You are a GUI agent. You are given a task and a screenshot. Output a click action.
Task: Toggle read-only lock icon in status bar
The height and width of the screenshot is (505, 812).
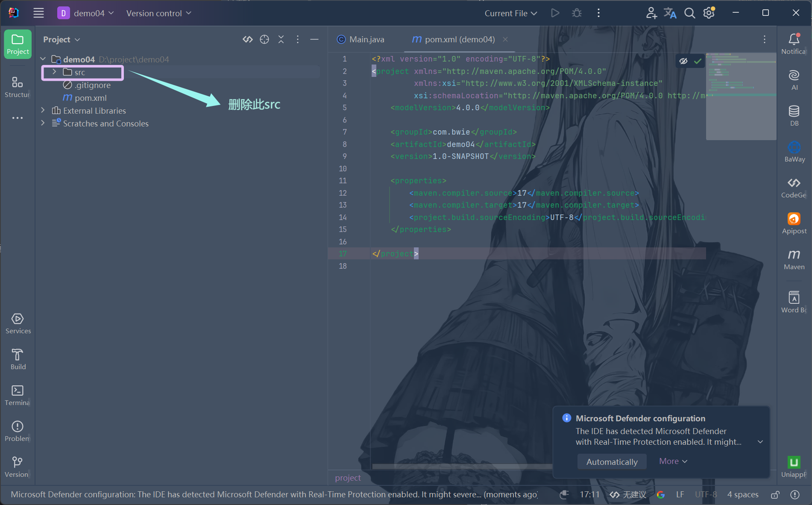775,495
